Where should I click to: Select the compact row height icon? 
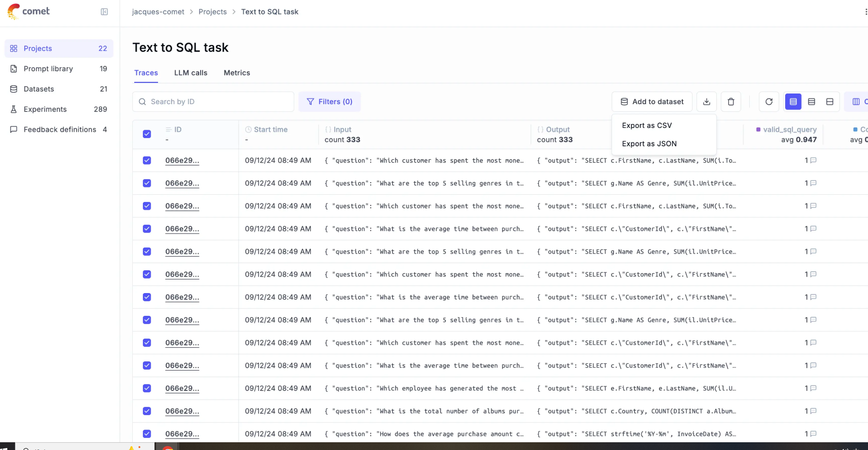793,102
